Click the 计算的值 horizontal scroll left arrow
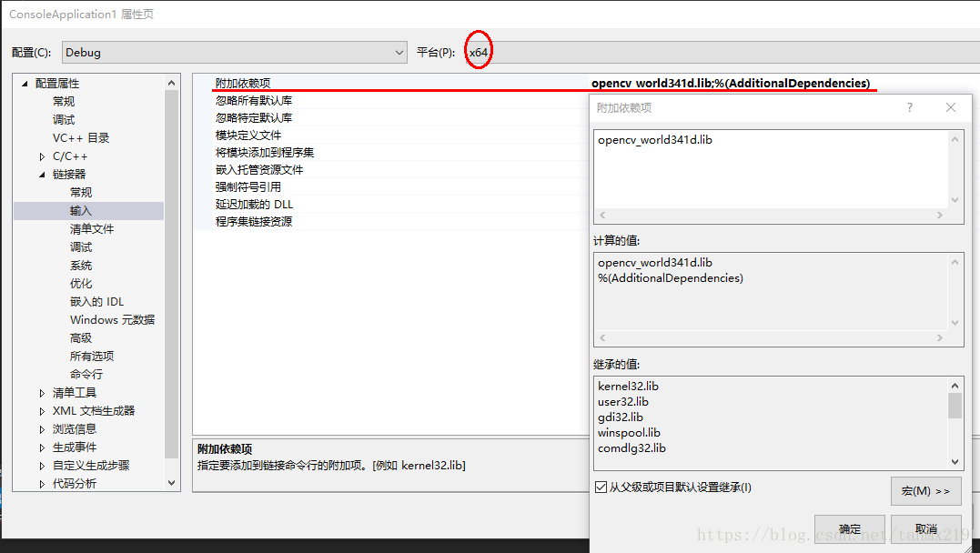Viewport: 980px width, 553px height. [602, 338]
